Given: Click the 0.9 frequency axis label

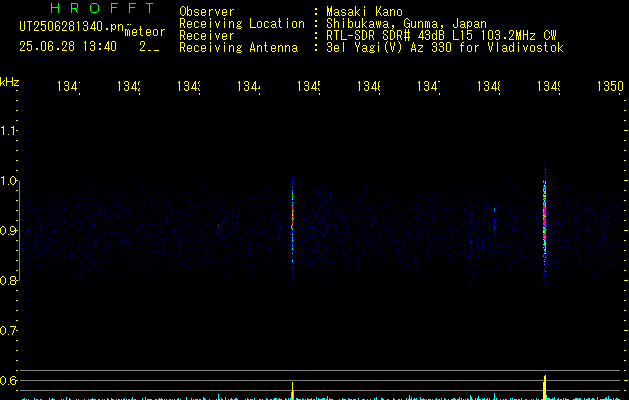Looking at the screenshot, I should 8,231.
